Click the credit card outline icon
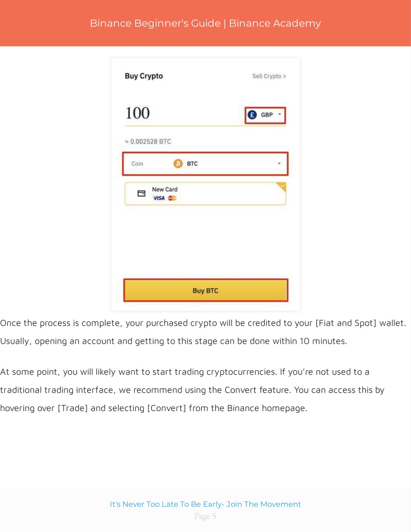411x532 pixels. click(141, 194)
